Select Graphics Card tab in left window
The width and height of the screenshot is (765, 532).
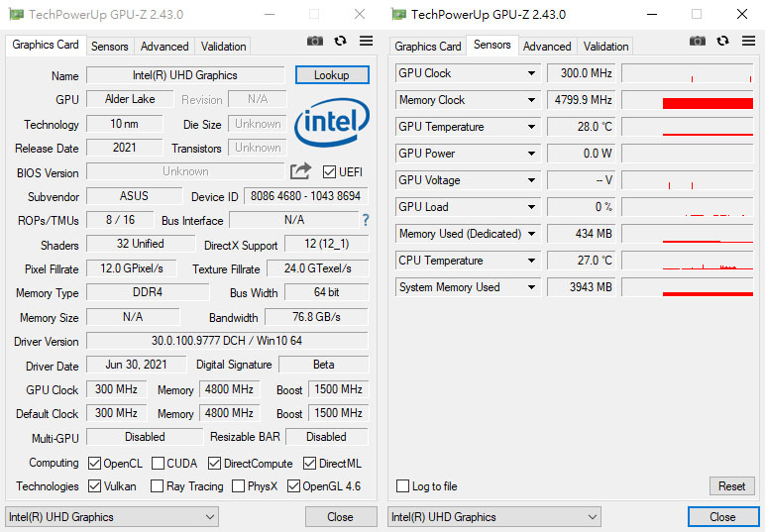[x=46, y=45]
